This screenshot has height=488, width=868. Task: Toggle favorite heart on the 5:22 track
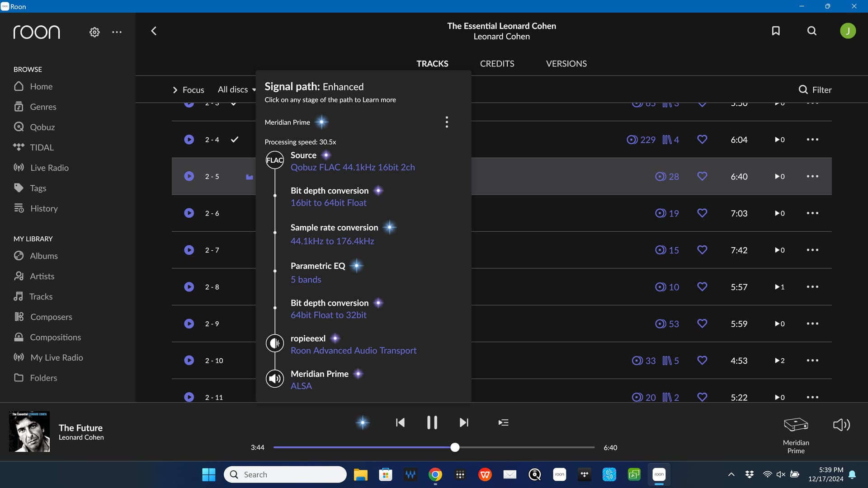(702, 397)
